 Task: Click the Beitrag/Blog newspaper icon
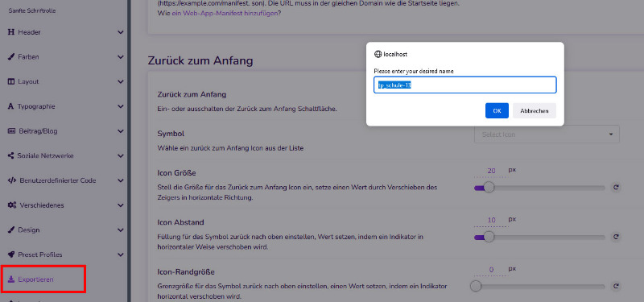pyautogui.click(x=11, y=131)
